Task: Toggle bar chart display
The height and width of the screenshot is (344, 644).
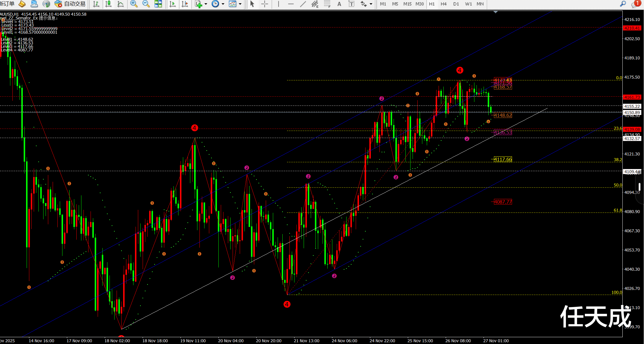Action: coord(96,4)
